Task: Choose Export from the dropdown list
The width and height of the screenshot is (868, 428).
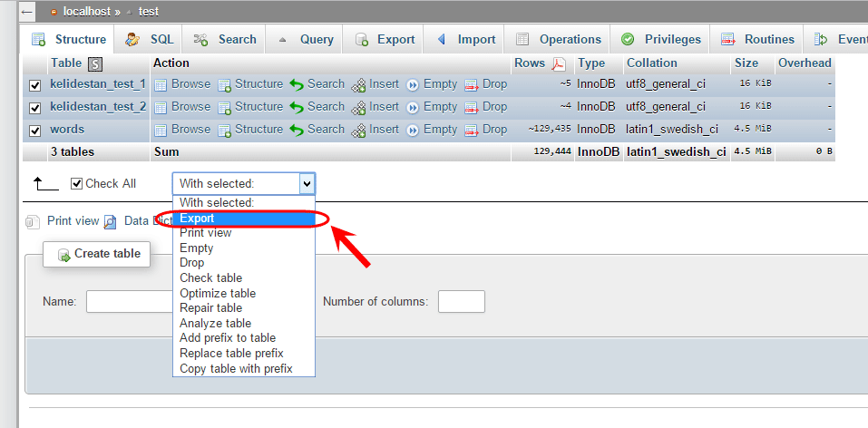Action: 244,219
